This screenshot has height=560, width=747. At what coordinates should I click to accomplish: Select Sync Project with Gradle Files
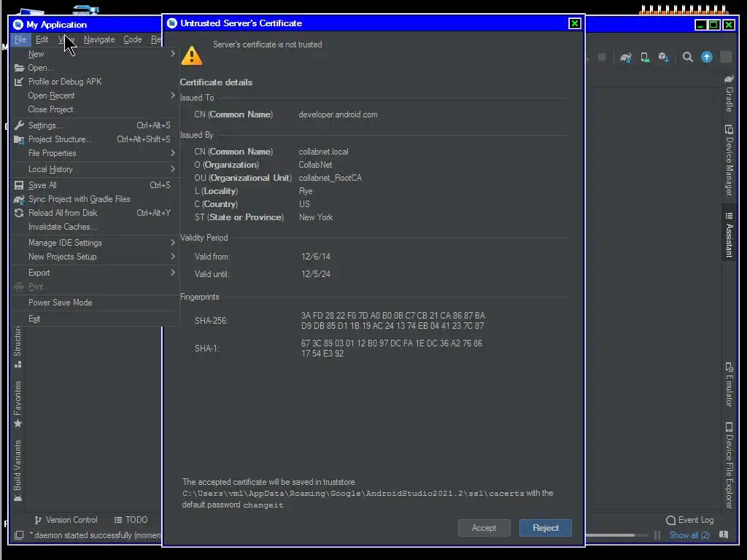coord(95,199)
